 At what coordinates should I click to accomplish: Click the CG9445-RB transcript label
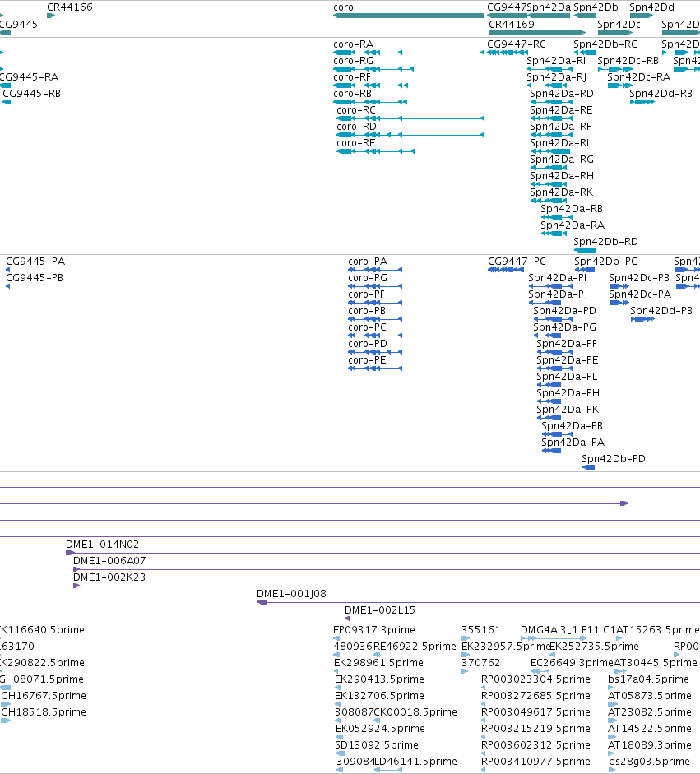tap(31, 93)
